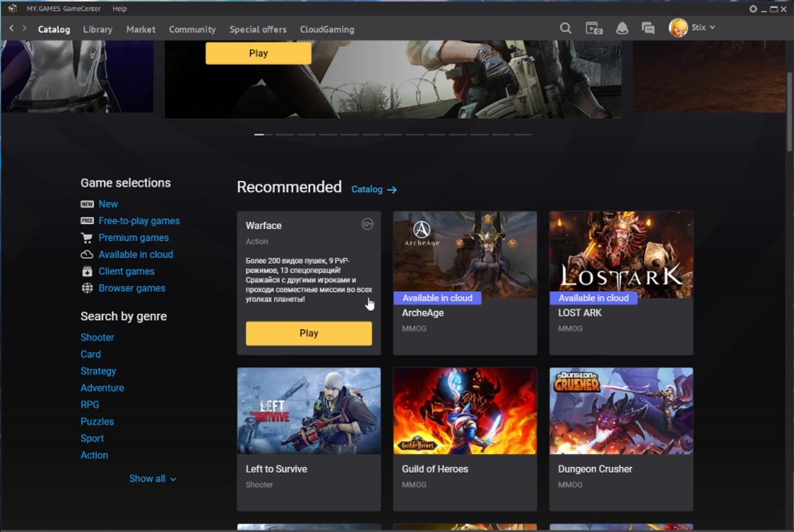Filter by Shooter genre
Image resolution: width=794 pixels, height=532 pixels.
97,337
